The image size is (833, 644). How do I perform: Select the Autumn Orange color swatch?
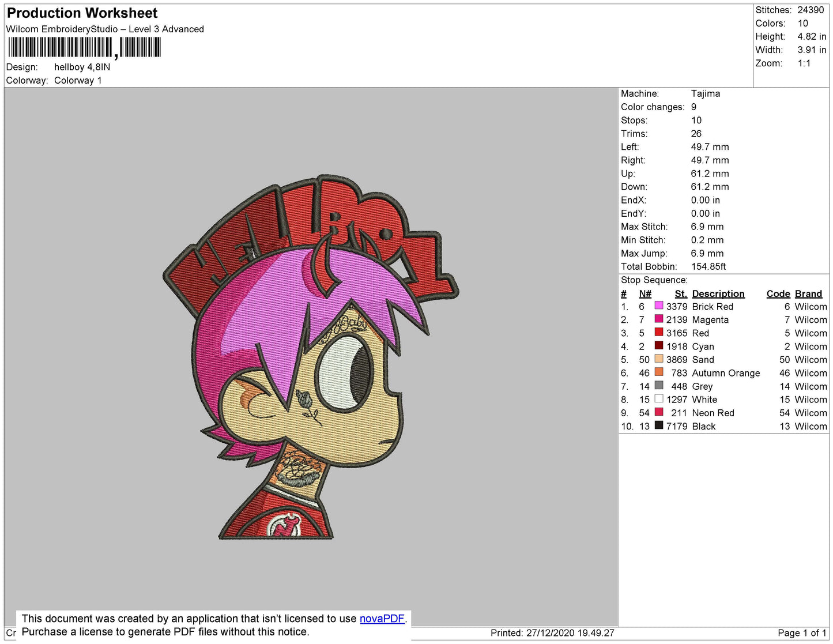[x=659, y=372]
